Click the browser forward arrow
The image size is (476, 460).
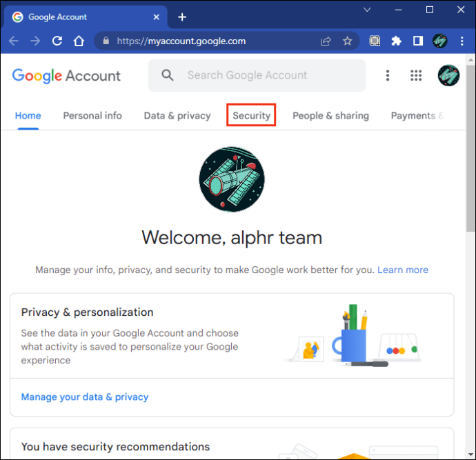[35, 41]
